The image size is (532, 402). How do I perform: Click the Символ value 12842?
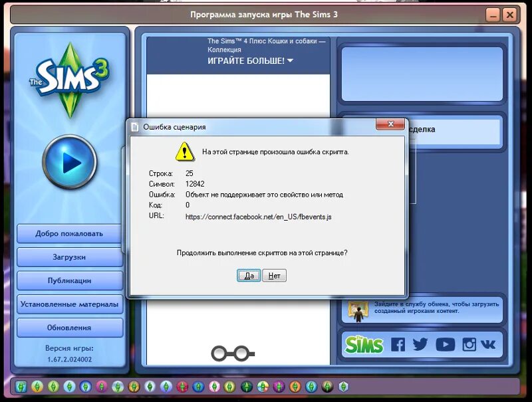click(x=195, y=184)
